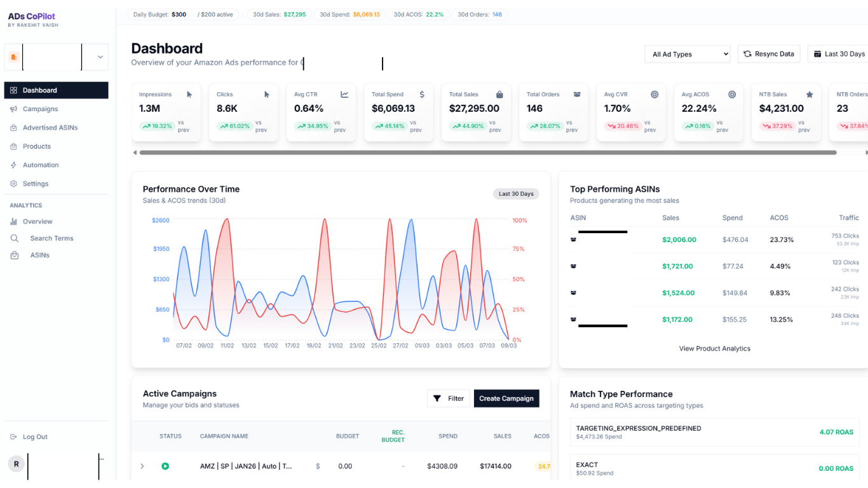Open ASINs under Analytics
Image resolution: width=868 pixels, height=488 pixels.
coord(39,255)
